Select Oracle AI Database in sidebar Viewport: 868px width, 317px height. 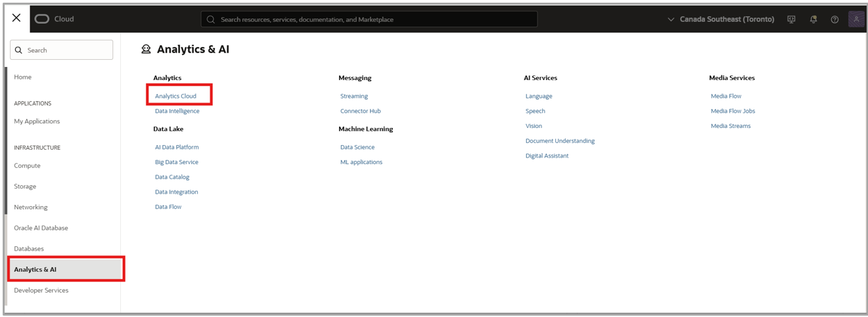41,228
